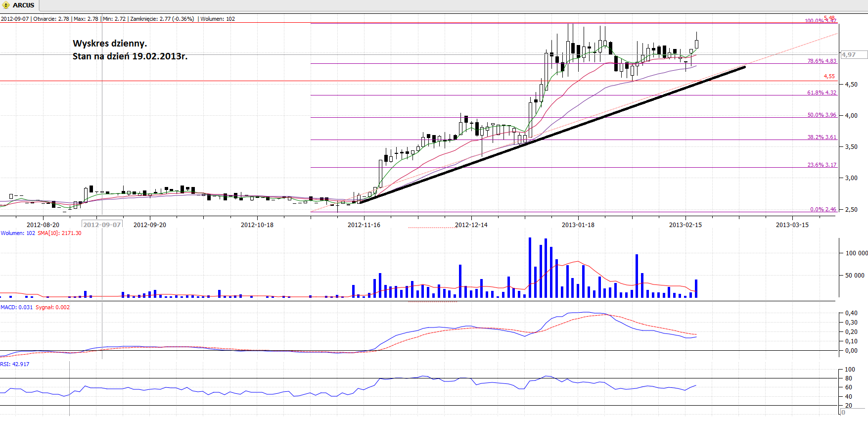Click the 100.0% Fibonacci level label

click(820, 21)
